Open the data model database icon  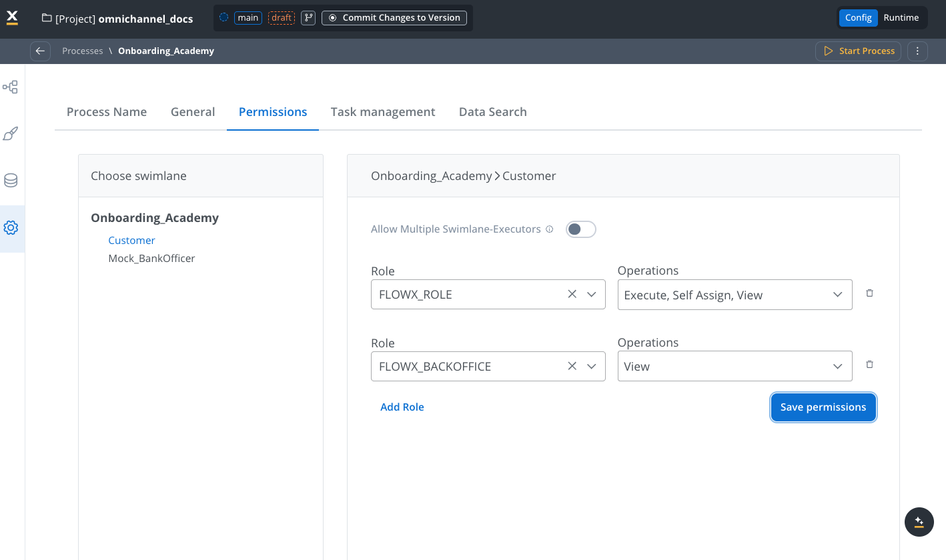pyautogui.click(x=11, y=181)
